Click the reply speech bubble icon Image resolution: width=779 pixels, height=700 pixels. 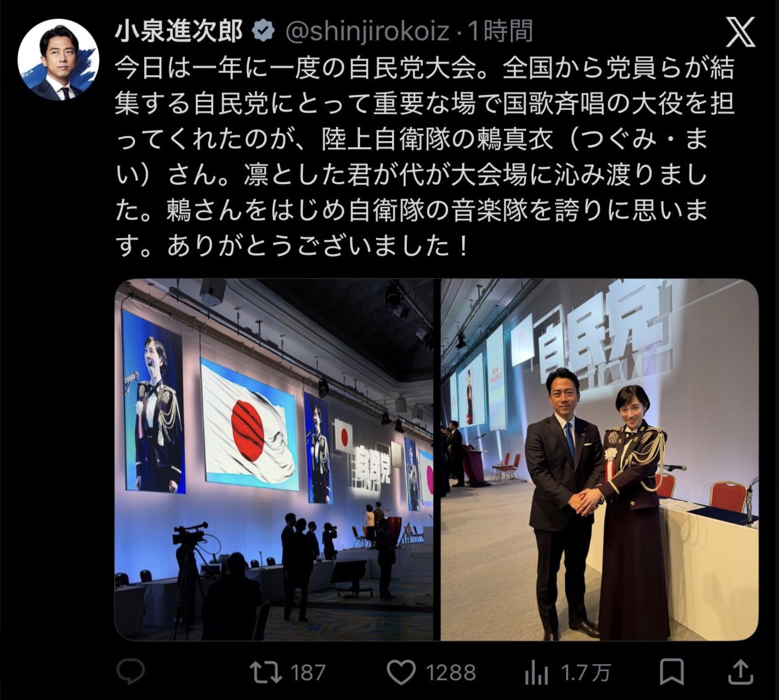pyautogui.click(x=130, y=672)
